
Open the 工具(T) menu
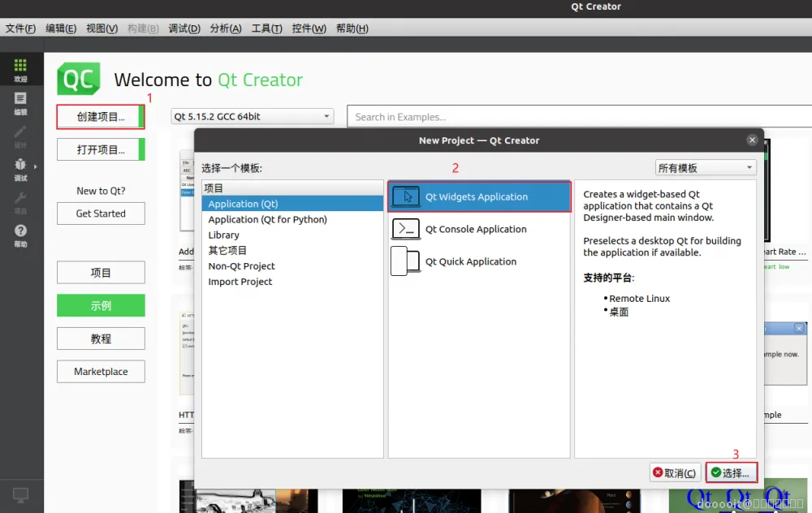point(266,28)
